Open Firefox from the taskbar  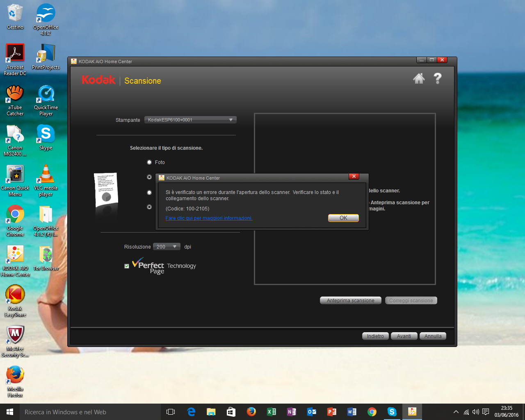[251, 412]
